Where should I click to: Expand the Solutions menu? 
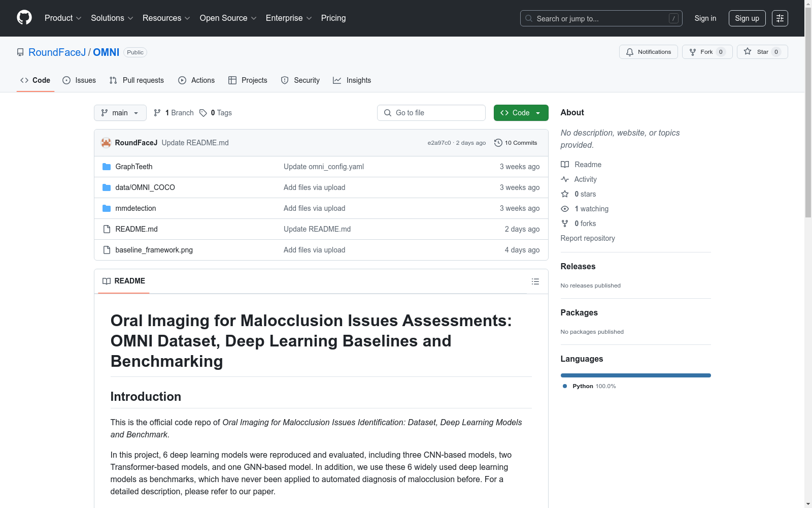(x=112, y=18)
